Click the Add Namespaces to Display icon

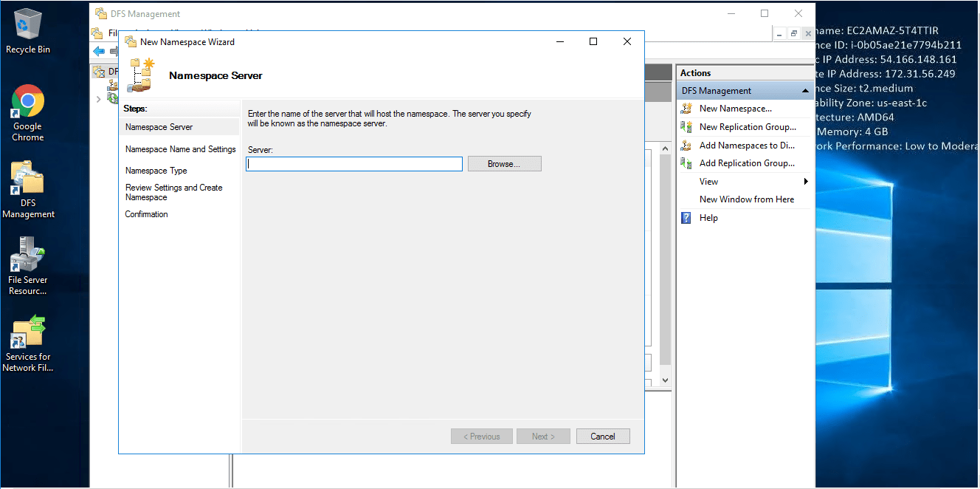tap(686, 146)
